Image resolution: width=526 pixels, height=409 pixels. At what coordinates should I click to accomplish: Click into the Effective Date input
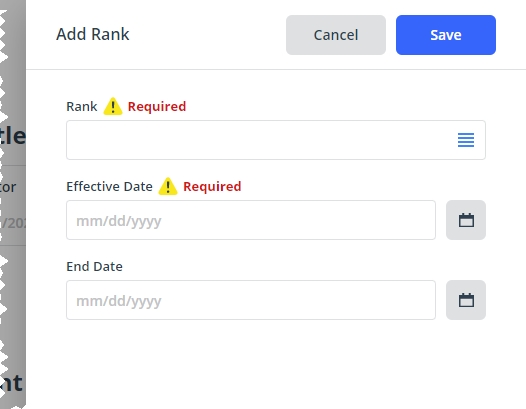[251, 220]
